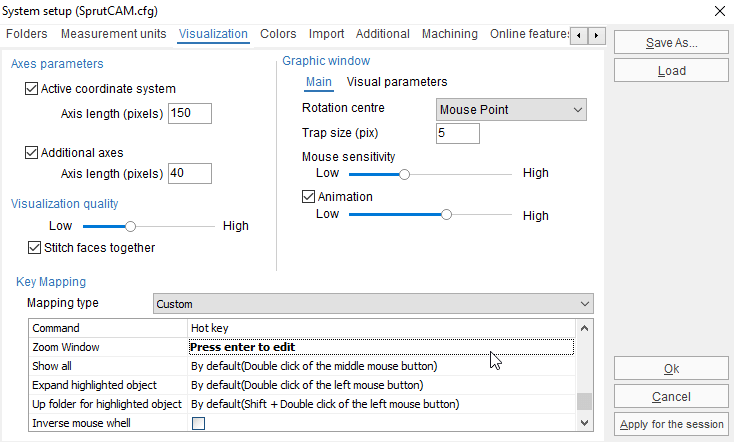Screen dimensions: 734x442
Task: Toggle the Additional axes checkbox
Action: 31,153
